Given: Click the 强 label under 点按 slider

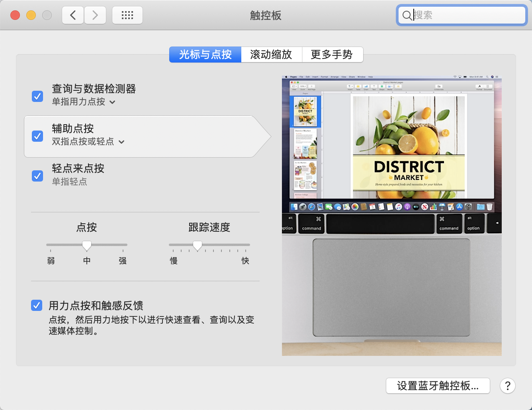Looking at the screenshot, I should pyautogui.click(x=123, y=261).
